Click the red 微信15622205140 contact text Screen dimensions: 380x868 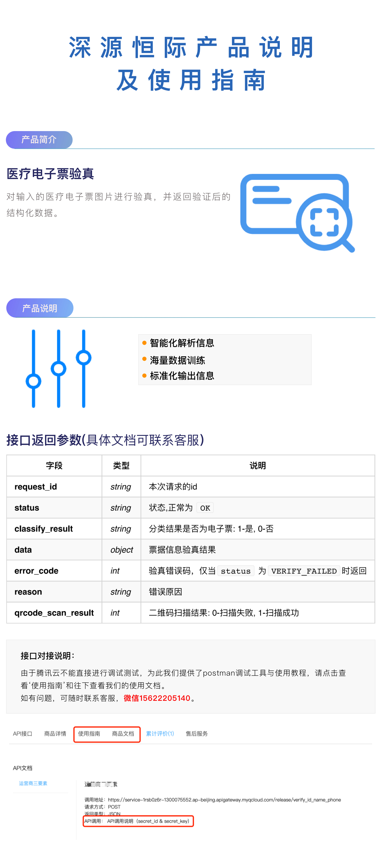(157, 698)
